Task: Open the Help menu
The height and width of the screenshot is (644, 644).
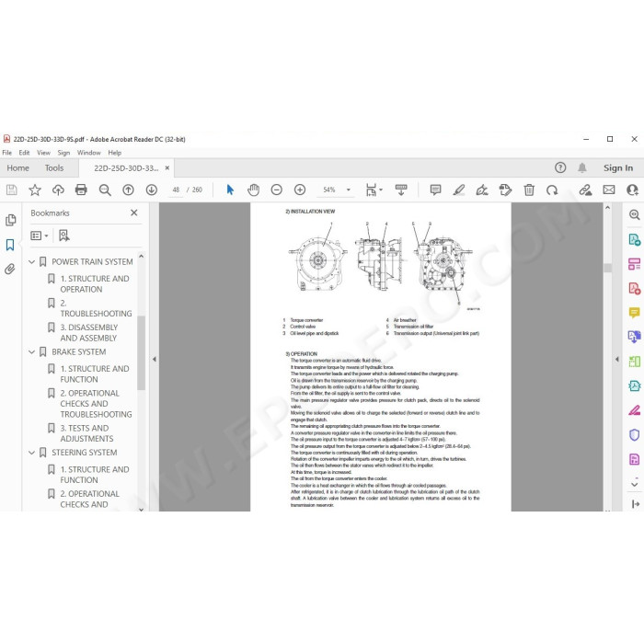Action: (x=115, y=153)
